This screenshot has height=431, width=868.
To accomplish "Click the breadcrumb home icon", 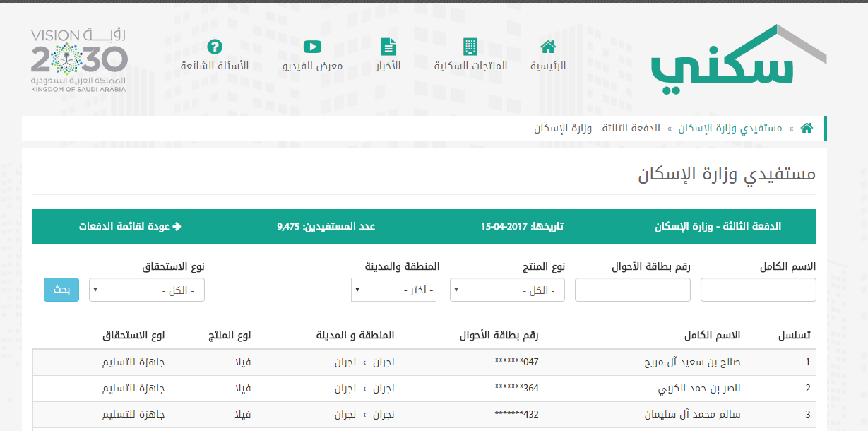I will (x=807, y=128).
